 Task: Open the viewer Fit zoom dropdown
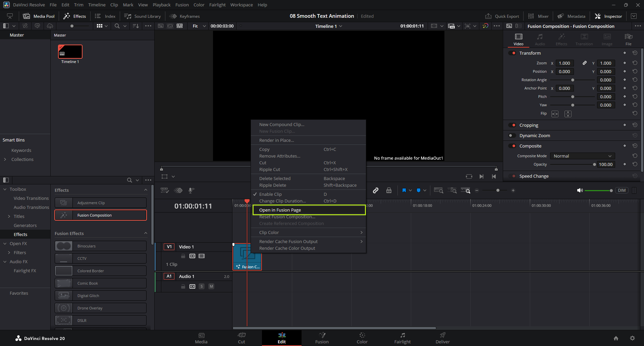[x=199, y=26]
